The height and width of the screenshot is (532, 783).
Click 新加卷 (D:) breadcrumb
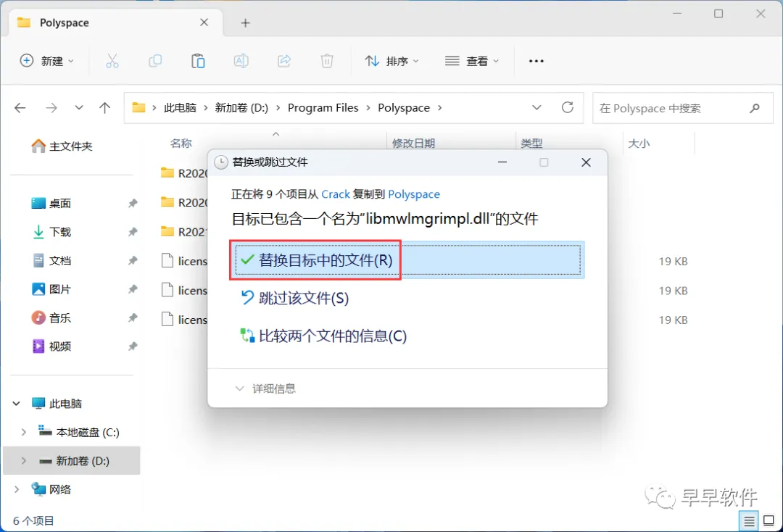tap(241, 108)
